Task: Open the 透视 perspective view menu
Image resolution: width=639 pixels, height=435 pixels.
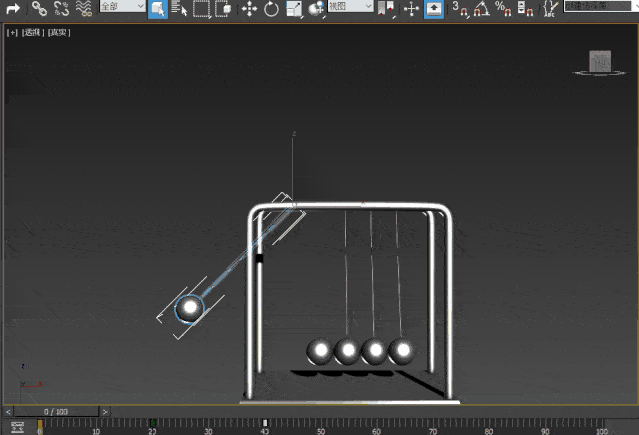Action: coord(33,33)
